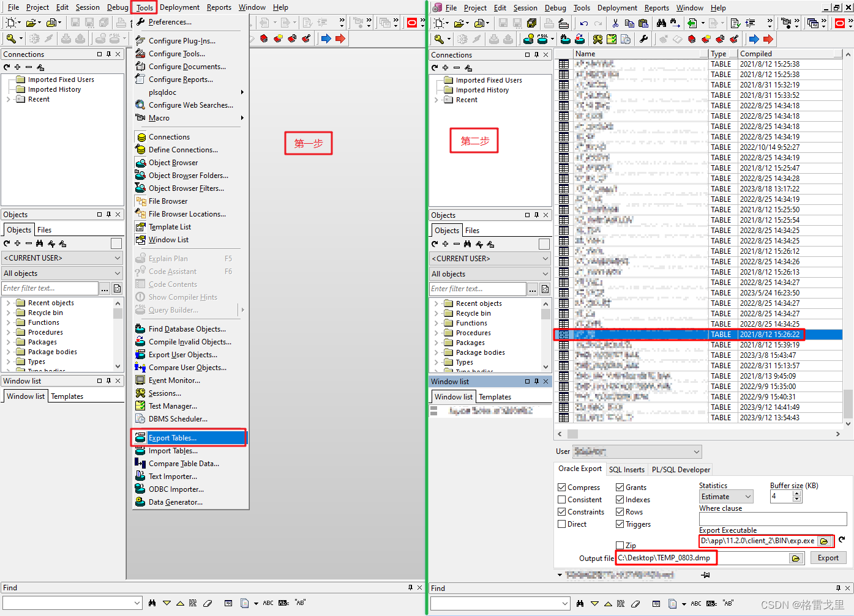Open the CURRENT USER dropdown in the Objects panel
The height and width of the screenshot is (616, 854).
coord(62,258)
